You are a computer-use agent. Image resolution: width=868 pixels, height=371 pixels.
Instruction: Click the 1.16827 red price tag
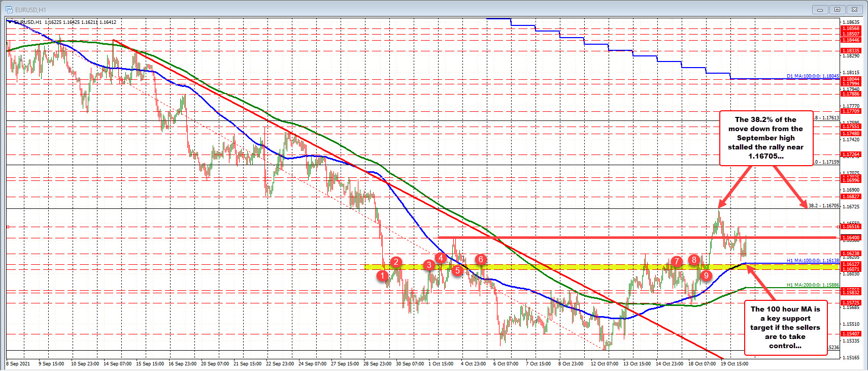[x=851, y=197]
